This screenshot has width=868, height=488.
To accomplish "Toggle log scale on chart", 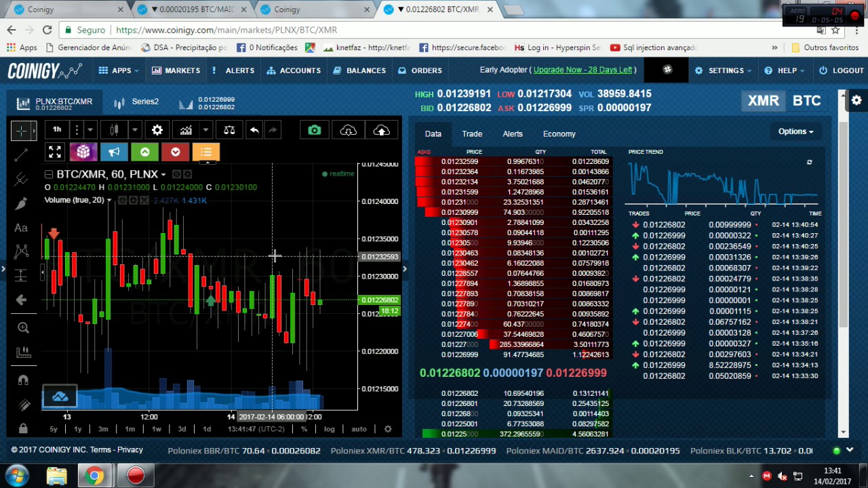I will coord(329,428).
